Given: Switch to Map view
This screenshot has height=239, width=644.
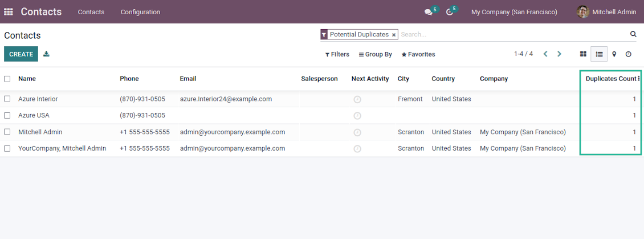Looking at the screenshot, I should pos(614,54).
